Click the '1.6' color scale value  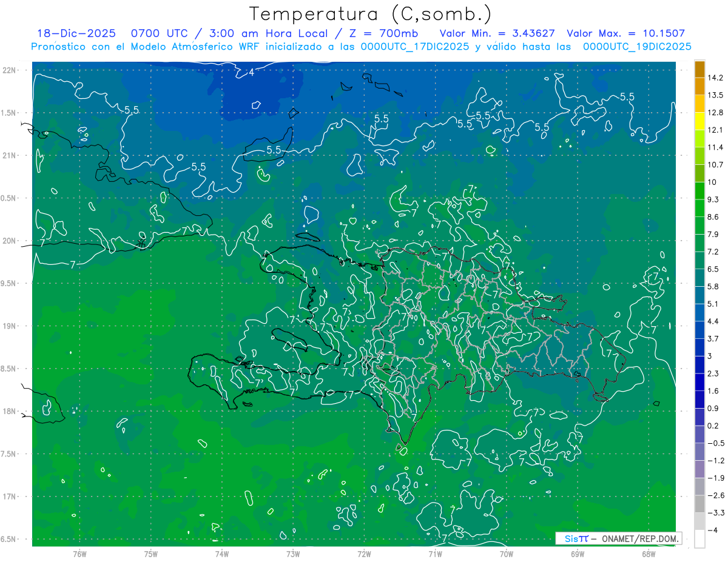[713, 391]
